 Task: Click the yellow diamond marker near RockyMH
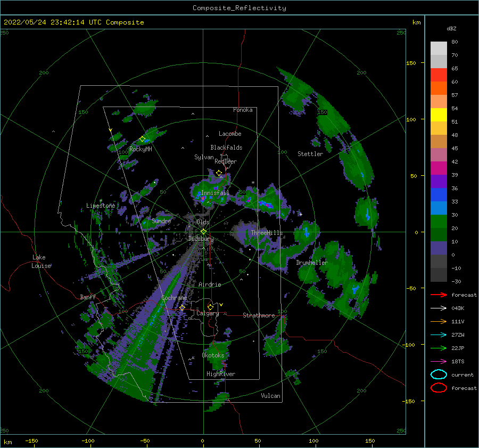coord(142,139)
